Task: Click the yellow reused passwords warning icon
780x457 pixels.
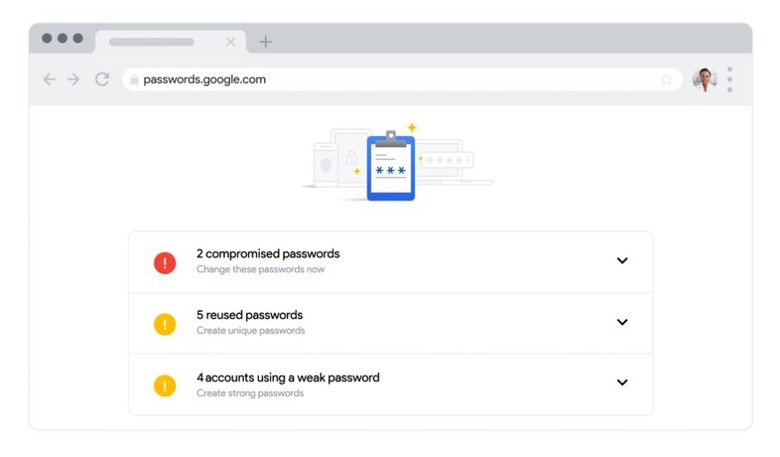Action: click(x=164, y=324)
